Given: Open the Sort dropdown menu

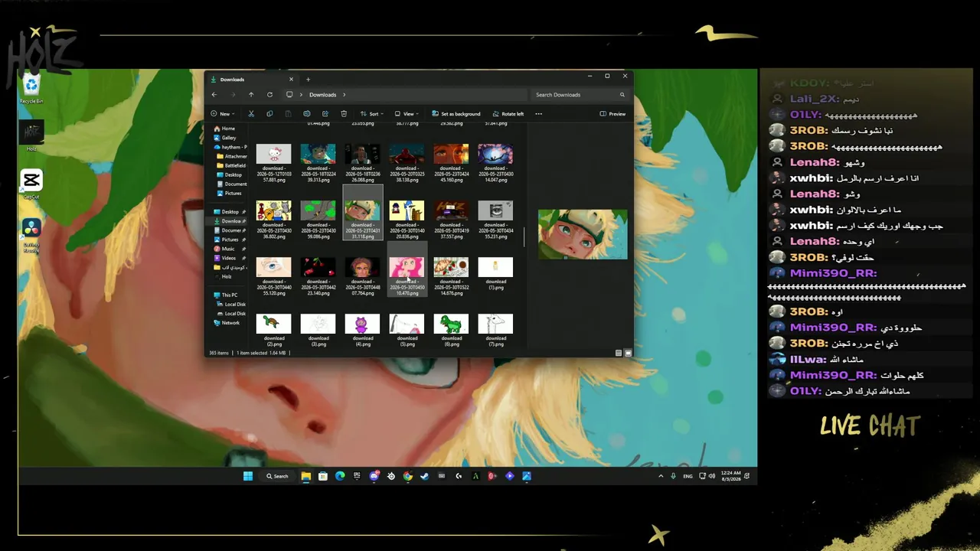Looking at the screenshot, I should tap(371, 114).
